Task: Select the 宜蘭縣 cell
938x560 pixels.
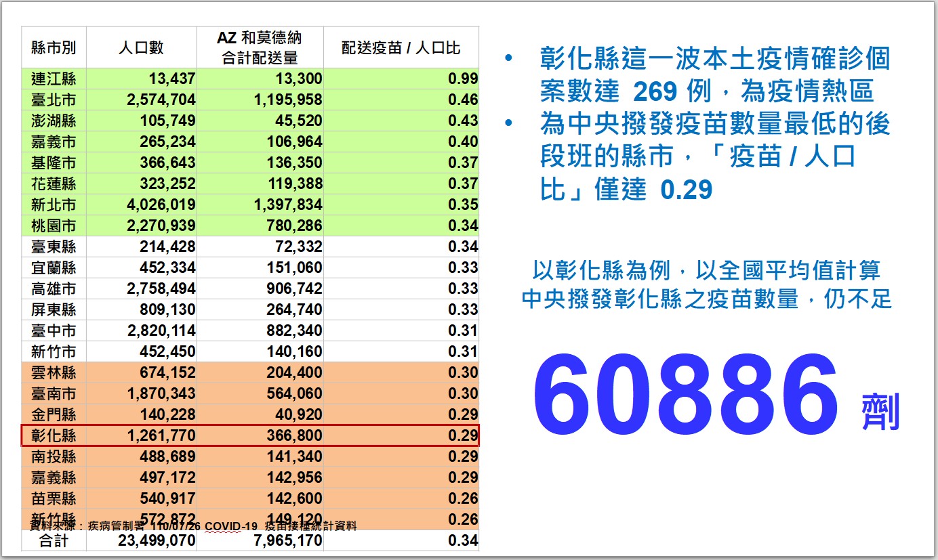Action: pos(54,267)
